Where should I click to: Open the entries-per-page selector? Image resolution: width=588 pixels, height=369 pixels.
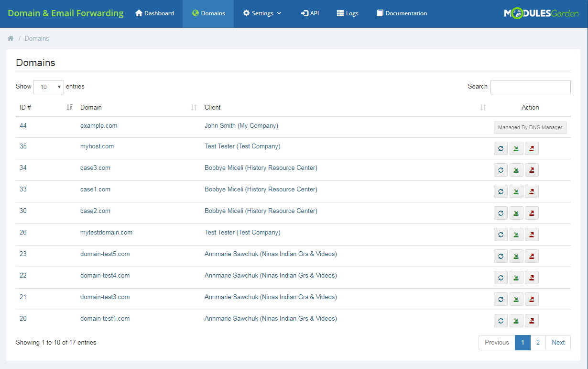pos(48,87)
